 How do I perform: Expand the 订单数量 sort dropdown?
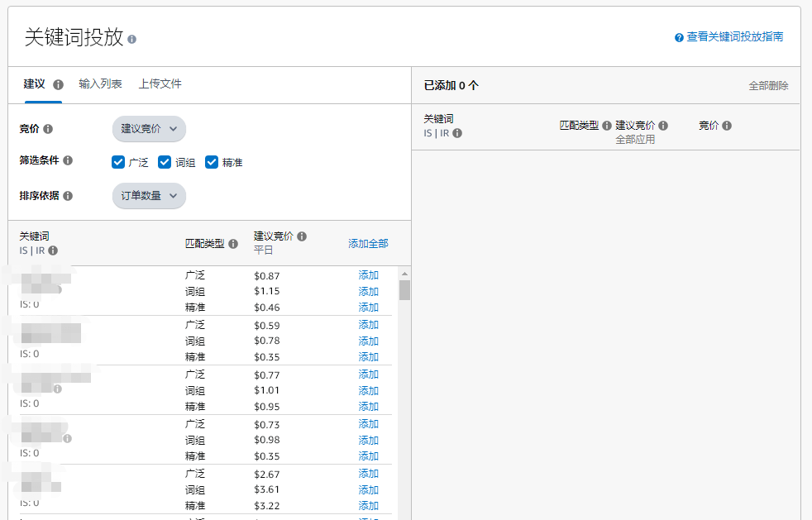pos(149,196)
